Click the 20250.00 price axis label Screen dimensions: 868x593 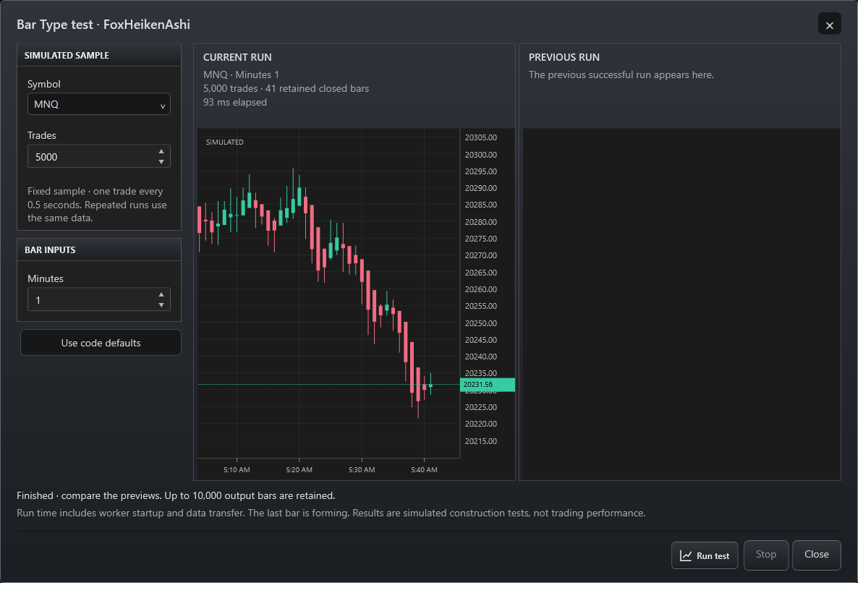click(x=481, y=323)
